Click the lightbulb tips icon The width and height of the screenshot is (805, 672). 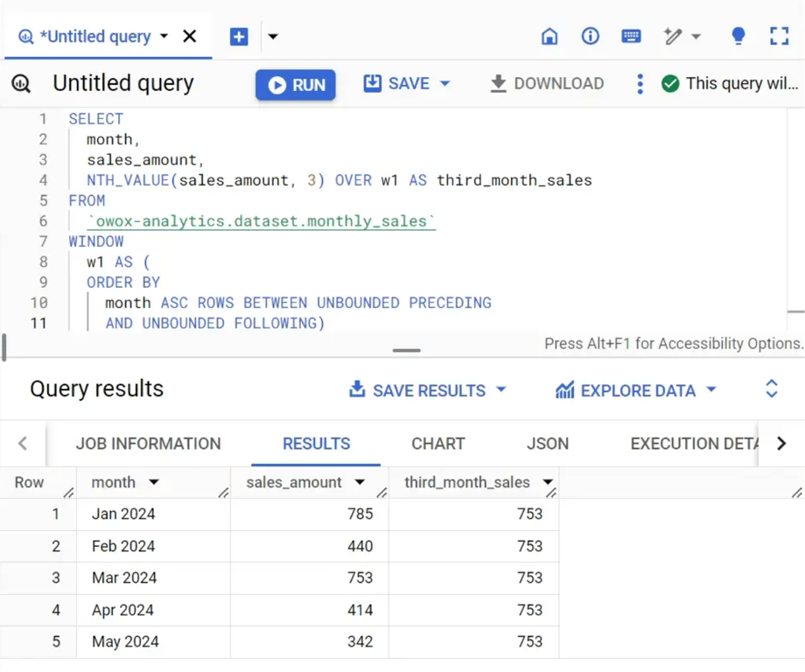point(738,36)
